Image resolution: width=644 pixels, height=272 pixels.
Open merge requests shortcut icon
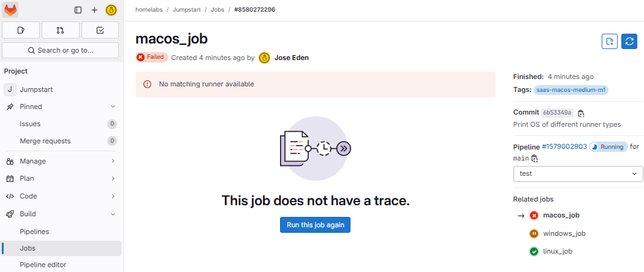pos(61,30)
